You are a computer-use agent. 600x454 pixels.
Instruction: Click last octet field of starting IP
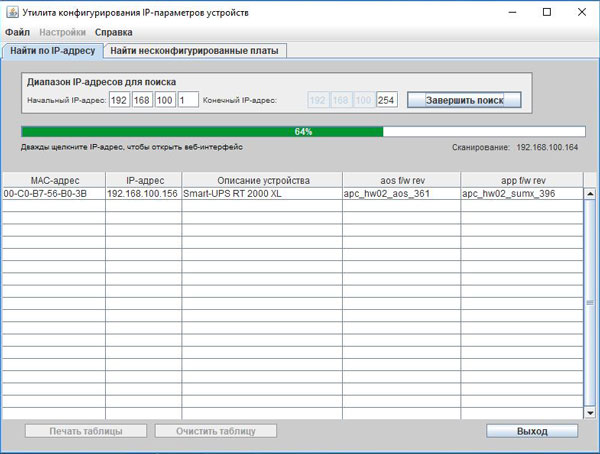(187, 100)
